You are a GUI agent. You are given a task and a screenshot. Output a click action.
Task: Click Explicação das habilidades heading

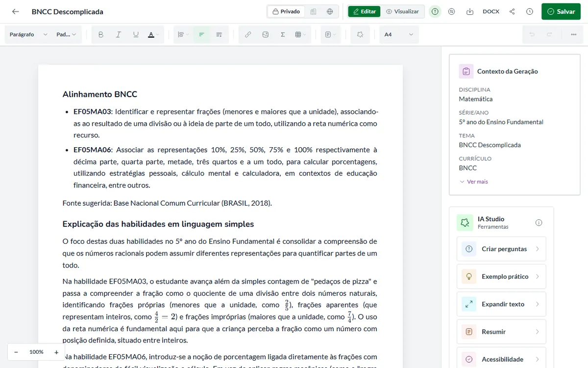(158, 224)
